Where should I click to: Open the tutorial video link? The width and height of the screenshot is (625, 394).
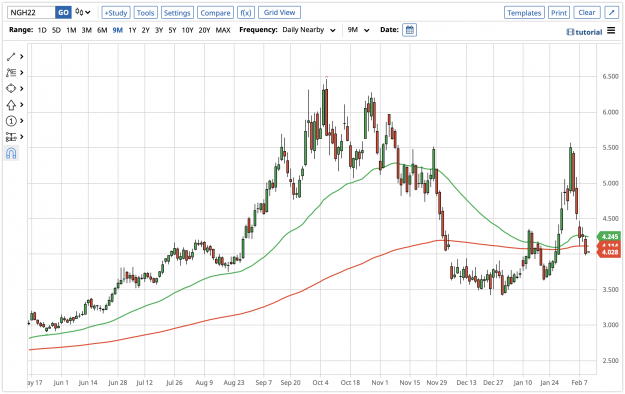(x=584, y=32)
